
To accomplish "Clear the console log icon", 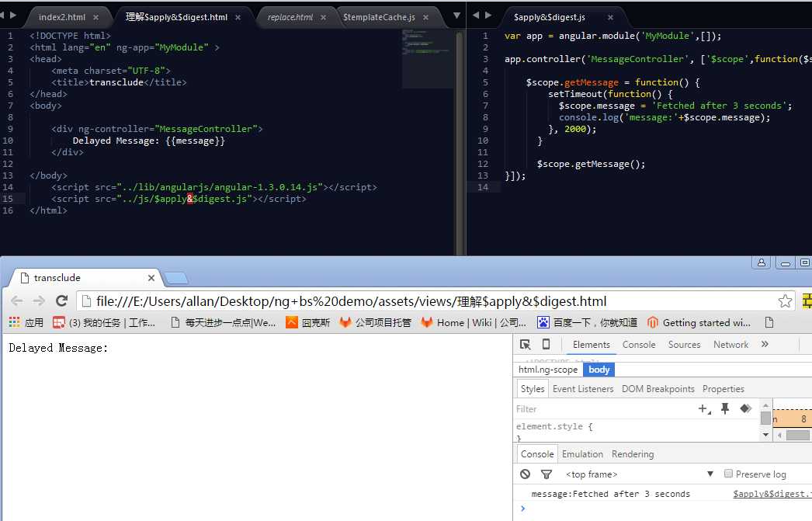I will 525,474.
